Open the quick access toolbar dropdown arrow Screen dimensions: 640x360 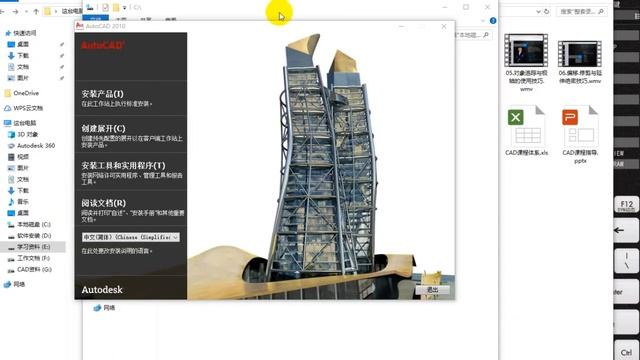coord(124,7)
